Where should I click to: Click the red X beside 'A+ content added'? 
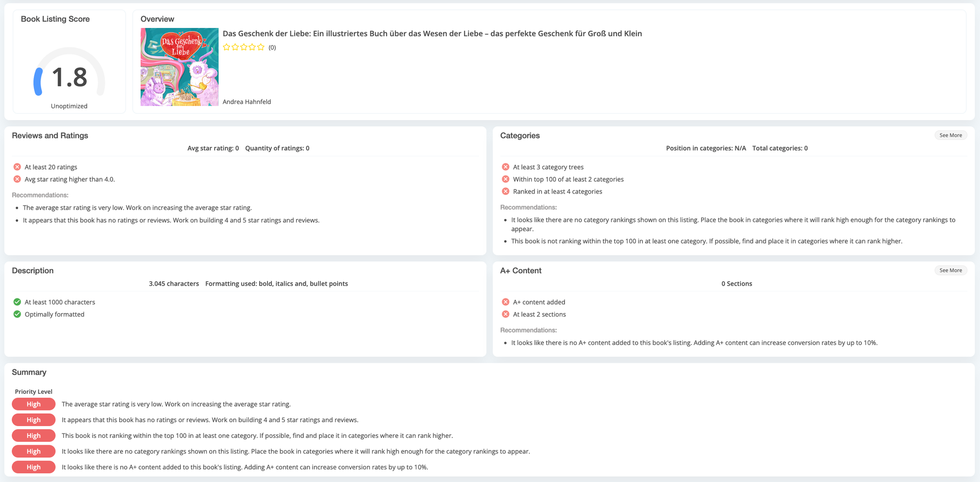tap(505, 302)
